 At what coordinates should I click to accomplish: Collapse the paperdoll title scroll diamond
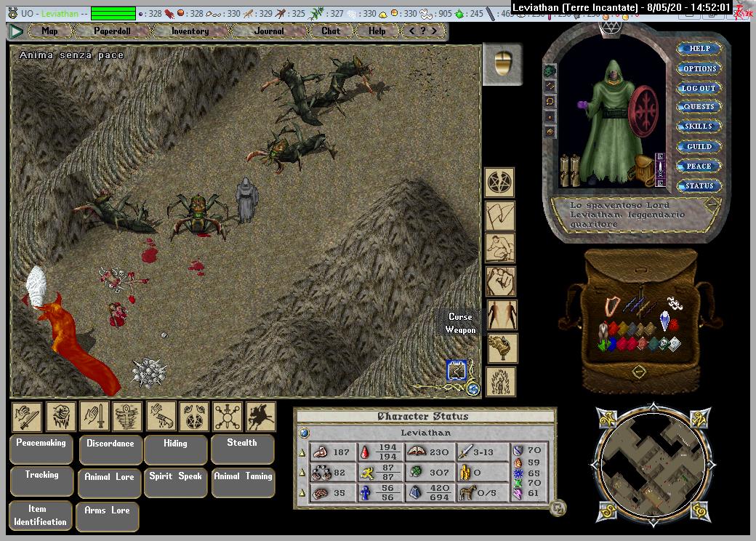712,204
